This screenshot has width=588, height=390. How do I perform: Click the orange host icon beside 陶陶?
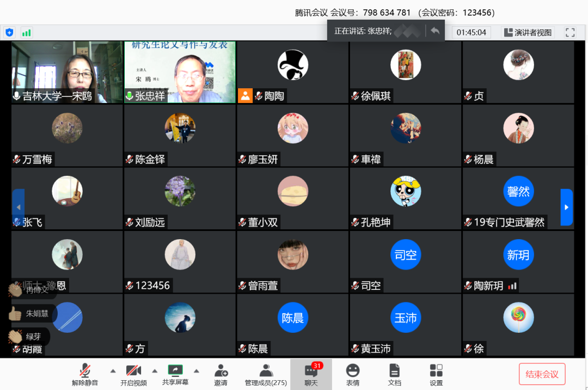(x=245, y=96)
